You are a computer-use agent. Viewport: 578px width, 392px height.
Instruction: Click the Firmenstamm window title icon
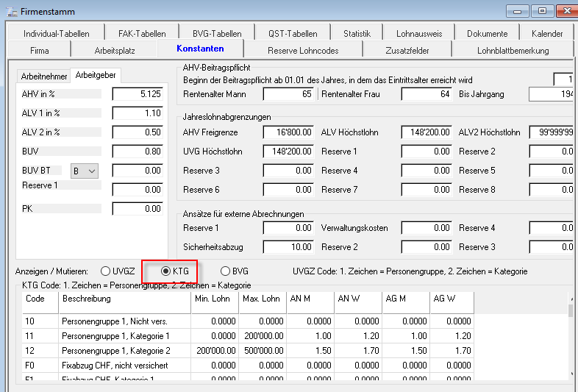(x=12, y=12)
